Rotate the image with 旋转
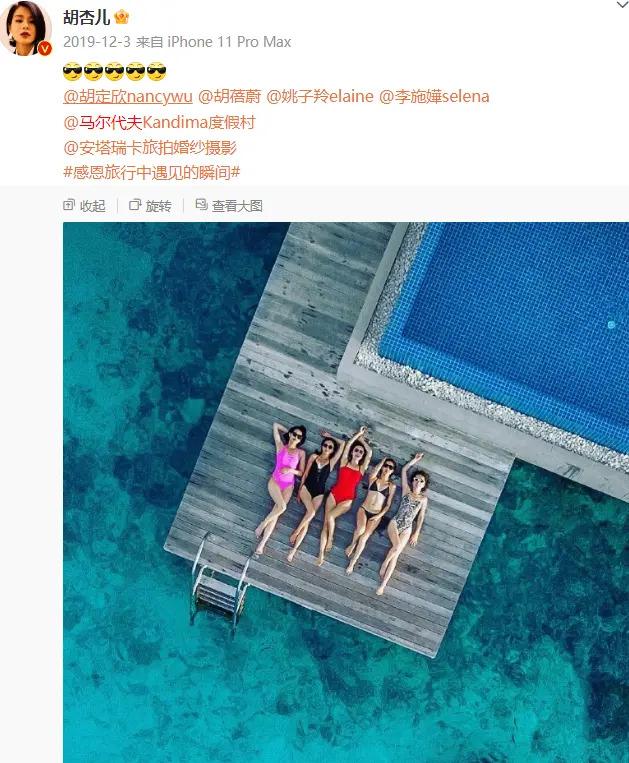Screen dimensions: 629x763 [x=150, y=205]
